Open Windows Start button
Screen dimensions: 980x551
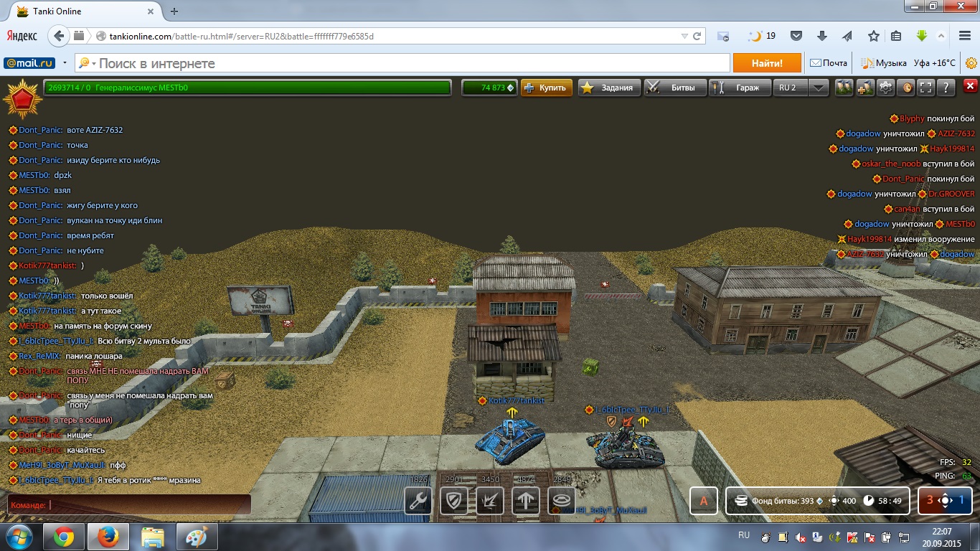tap(18, 537)
